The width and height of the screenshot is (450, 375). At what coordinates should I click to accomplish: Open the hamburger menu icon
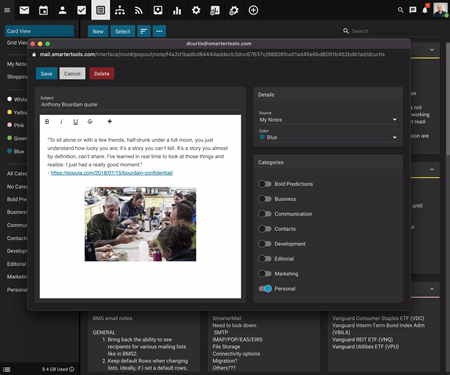coord(7,10)
